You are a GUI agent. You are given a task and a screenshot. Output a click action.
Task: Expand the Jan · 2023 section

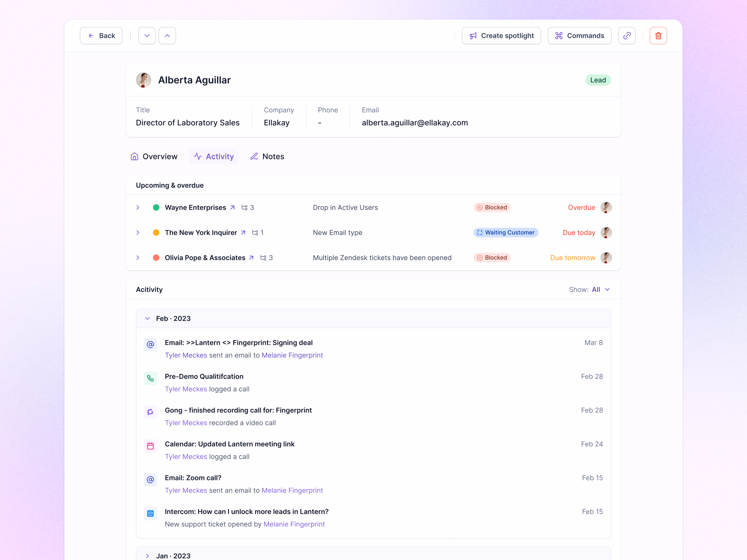[x=148, y=556]
